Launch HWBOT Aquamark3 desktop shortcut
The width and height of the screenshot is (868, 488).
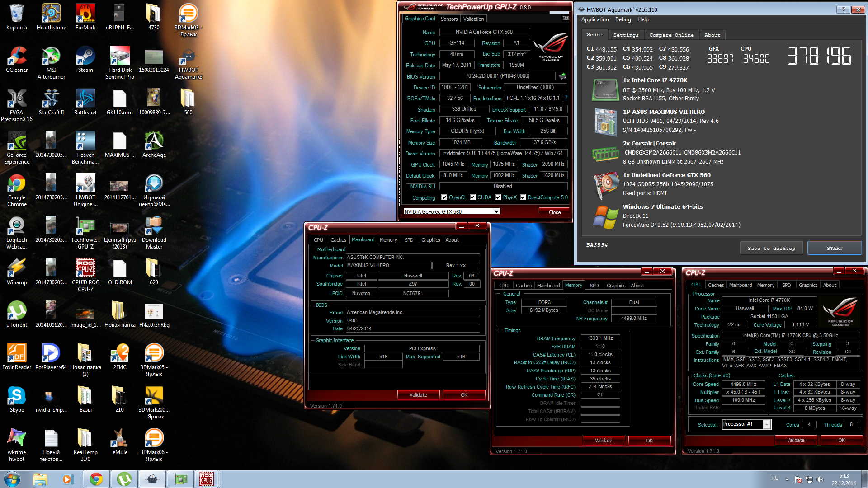(189, 63)
